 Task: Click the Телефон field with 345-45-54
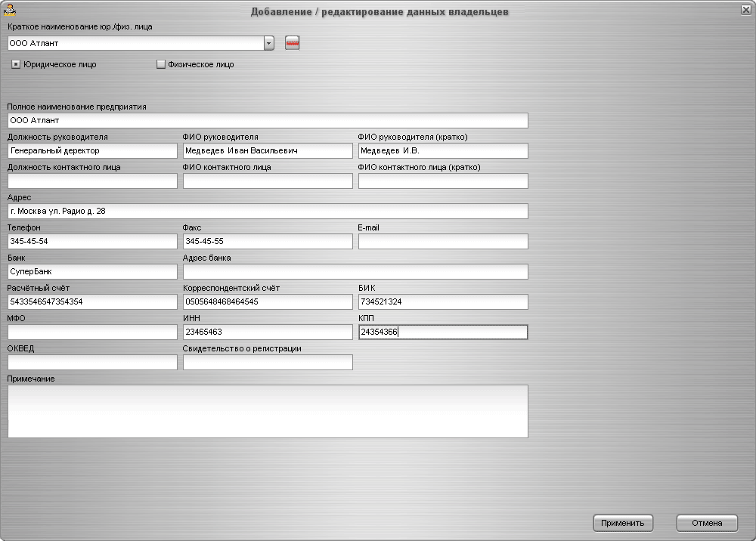coord(92,241)
